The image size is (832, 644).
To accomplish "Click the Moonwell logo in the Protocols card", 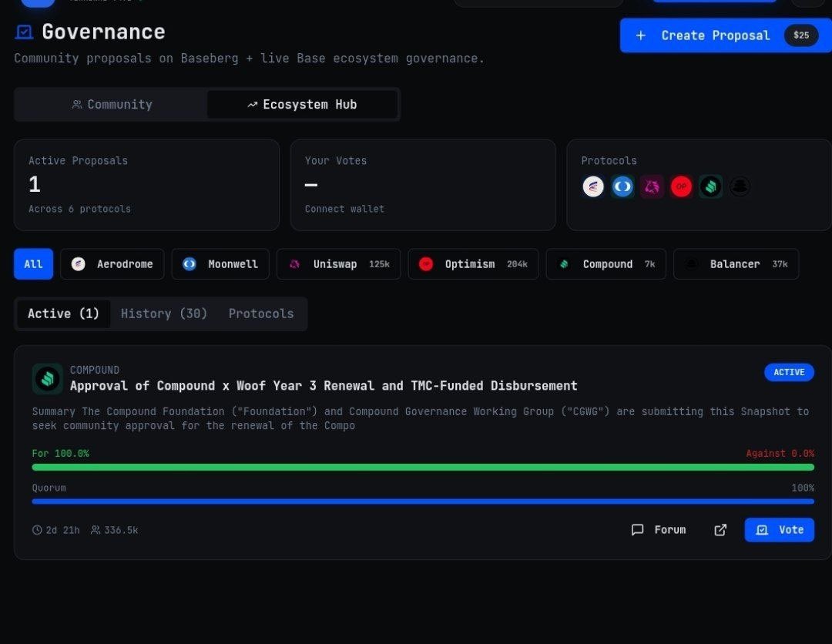I will (622, 186).
